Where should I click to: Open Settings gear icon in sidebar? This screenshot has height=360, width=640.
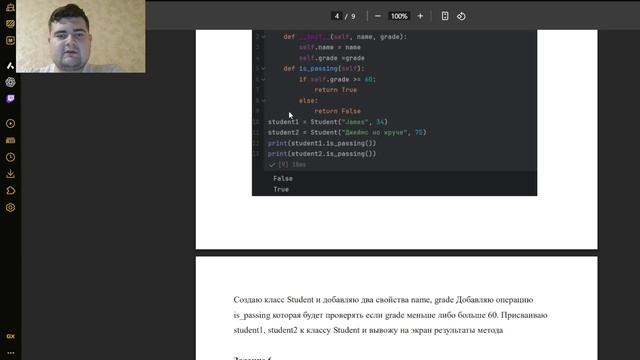(11, 207)
